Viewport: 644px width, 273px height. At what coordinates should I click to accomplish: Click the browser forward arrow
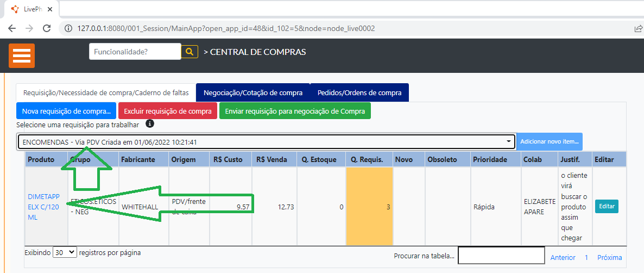coord(29,28)
